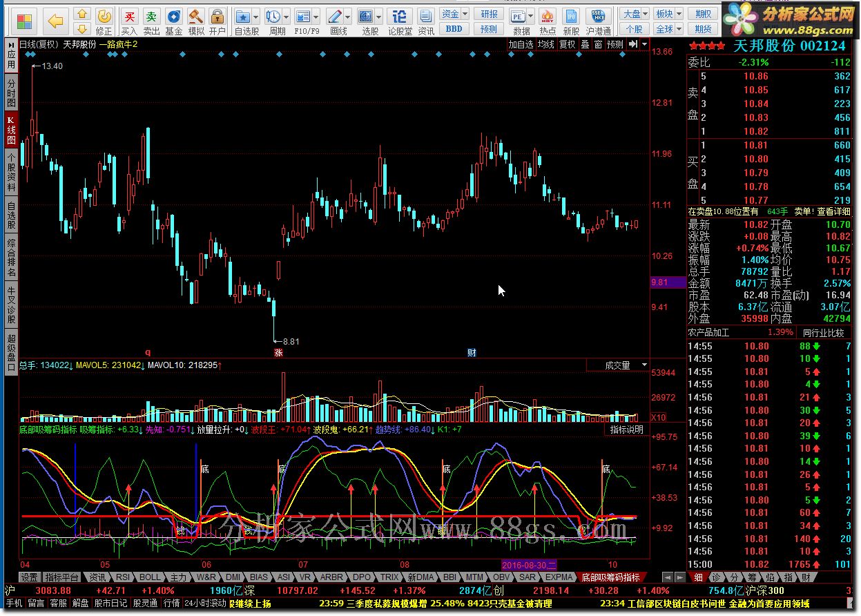Click the colorful main menu icon
This screenshot has height=616, width=861.
[x=24, y=21]
